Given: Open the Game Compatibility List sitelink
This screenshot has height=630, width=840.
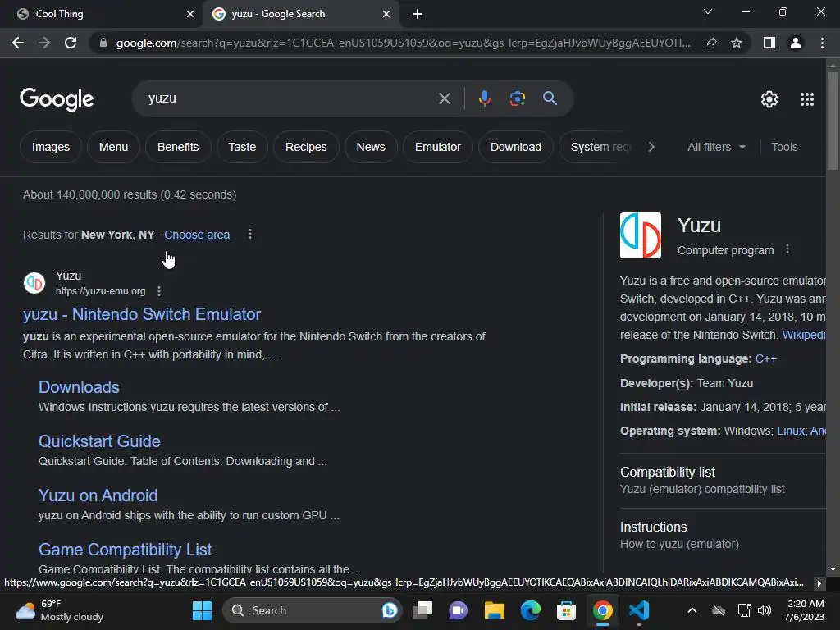Looking at the screenshot, I should pyautogui.click(x=125, y=549).
